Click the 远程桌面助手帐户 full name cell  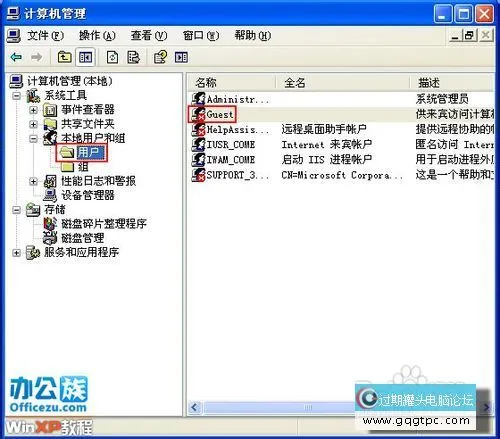click(x=324, y=129)
